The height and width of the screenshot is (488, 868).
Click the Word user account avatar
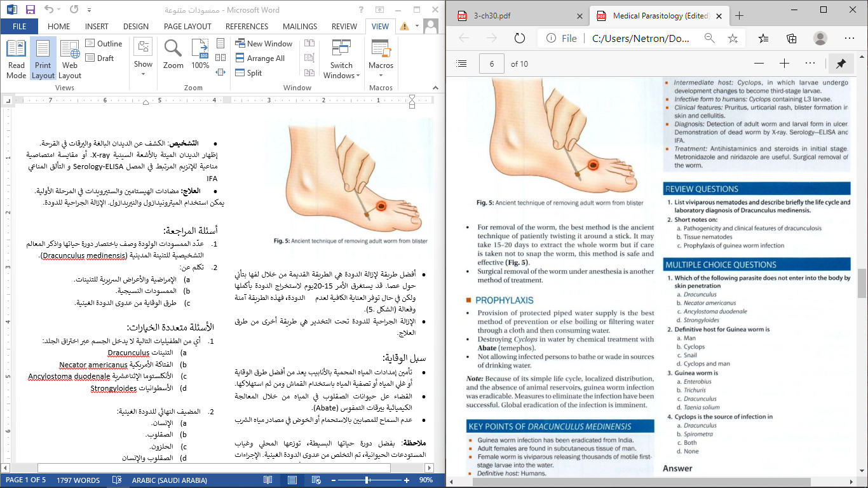pos(431,26)
